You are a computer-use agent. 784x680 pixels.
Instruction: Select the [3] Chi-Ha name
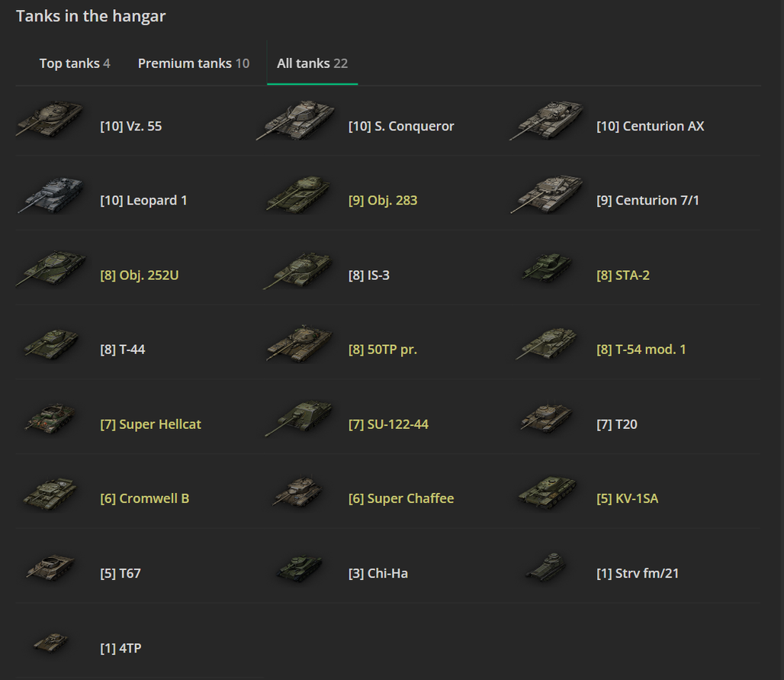click(378, 573)
